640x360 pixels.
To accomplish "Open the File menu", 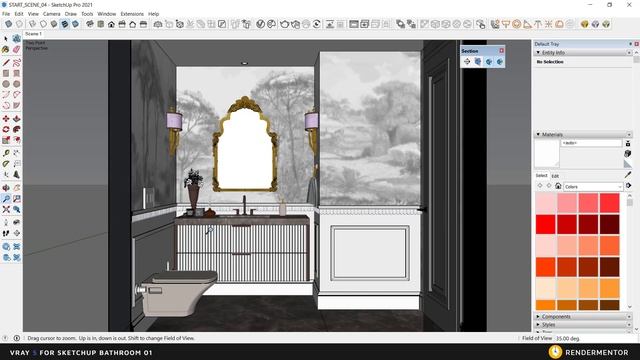I will click(6, 14).
